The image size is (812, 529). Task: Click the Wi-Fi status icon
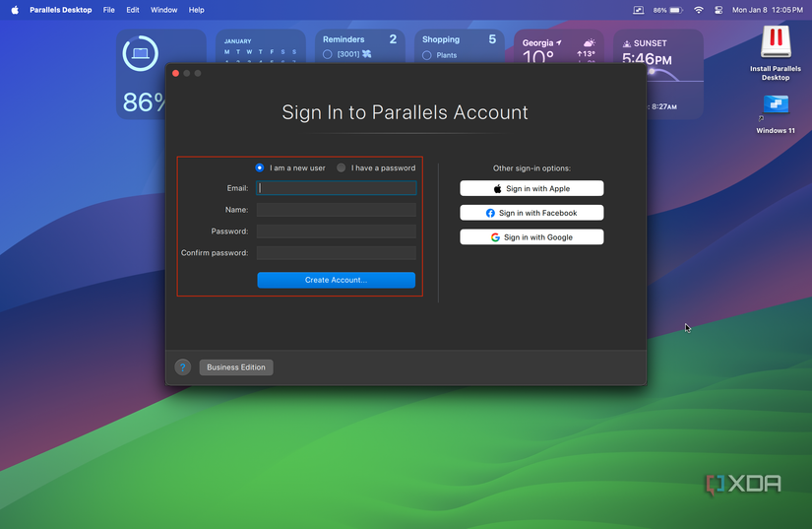[x=699, y=10]
